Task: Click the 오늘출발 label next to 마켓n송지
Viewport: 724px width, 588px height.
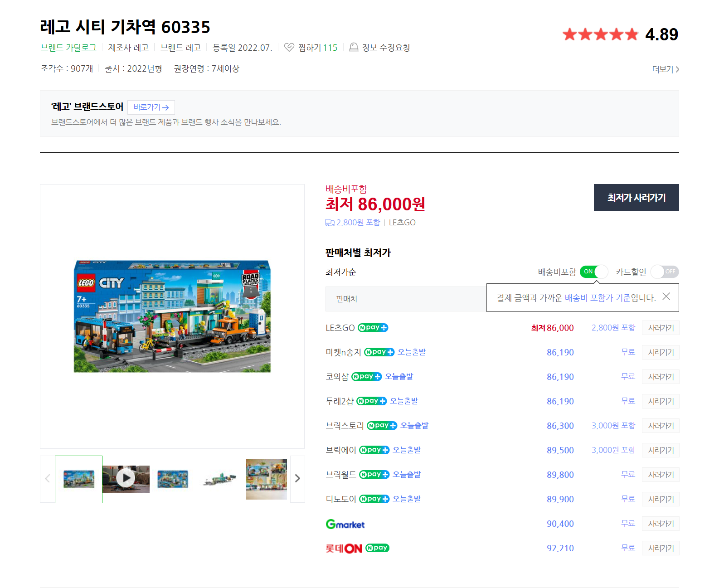Action: [412, 352]
